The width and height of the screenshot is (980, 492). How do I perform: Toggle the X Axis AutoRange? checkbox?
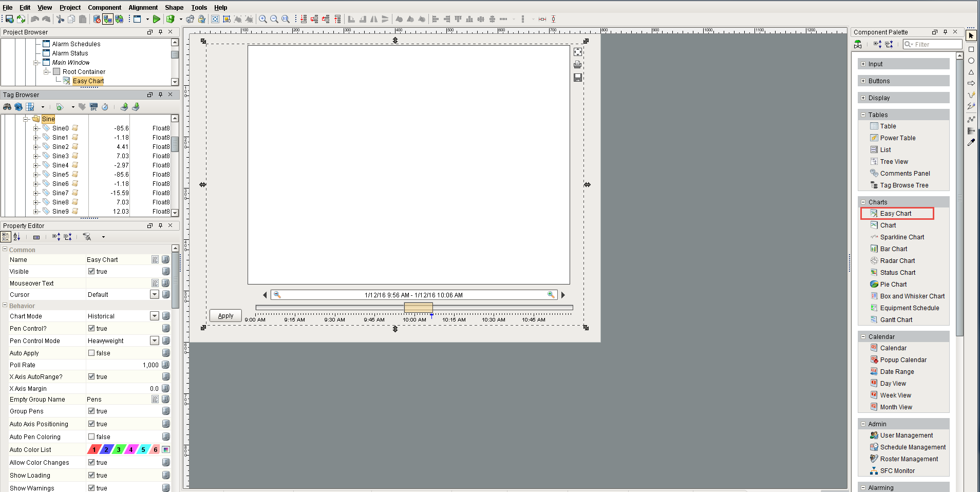tap(91, 376)
